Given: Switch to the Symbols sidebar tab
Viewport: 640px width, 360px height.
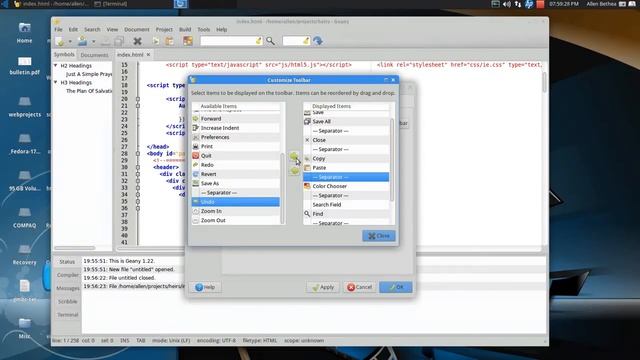Looking at the screenshot, I should coord(64,54).
